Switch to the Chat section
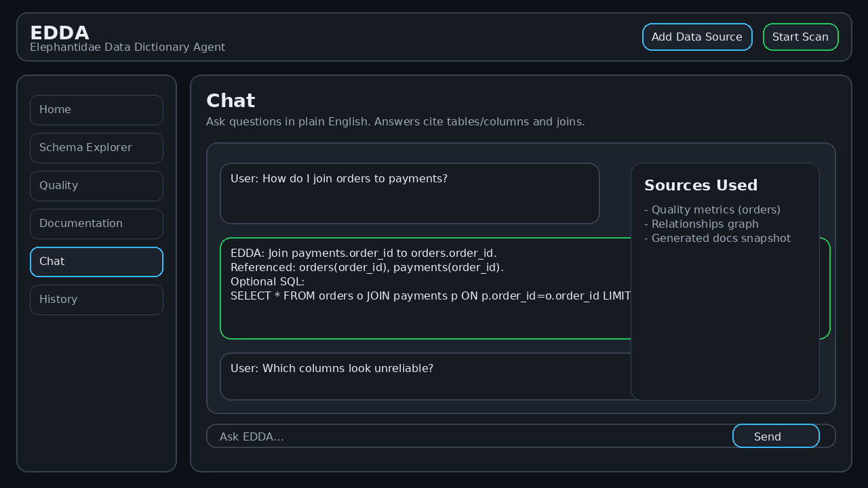 coord(96,262)
